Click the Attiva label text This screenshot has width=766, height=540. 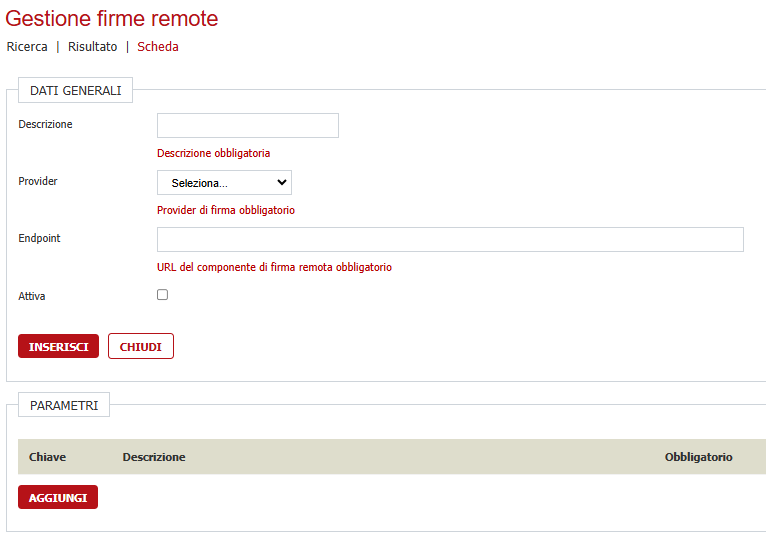[32, 296]
